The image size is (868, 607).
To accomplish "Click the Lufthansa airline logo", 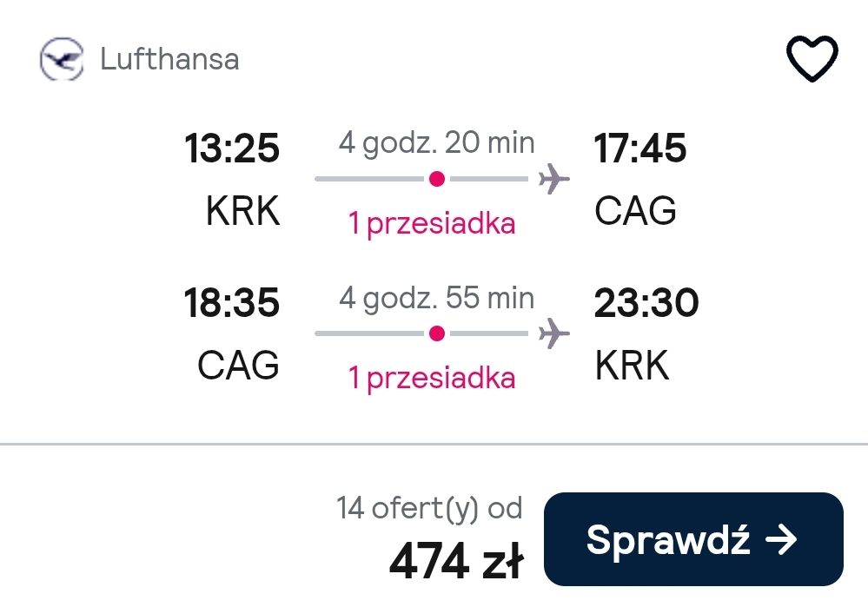I will [62, 59].
